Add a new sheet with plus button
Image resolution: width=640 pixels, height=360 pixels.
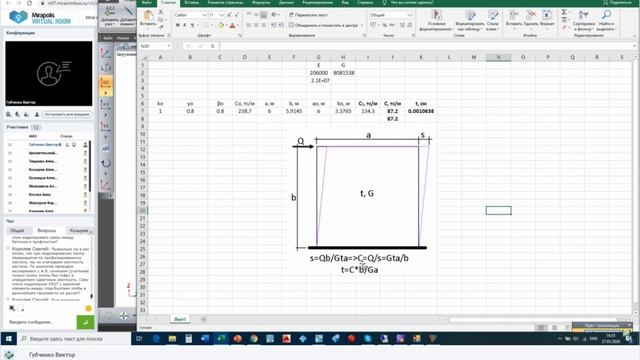click(203, 319)
